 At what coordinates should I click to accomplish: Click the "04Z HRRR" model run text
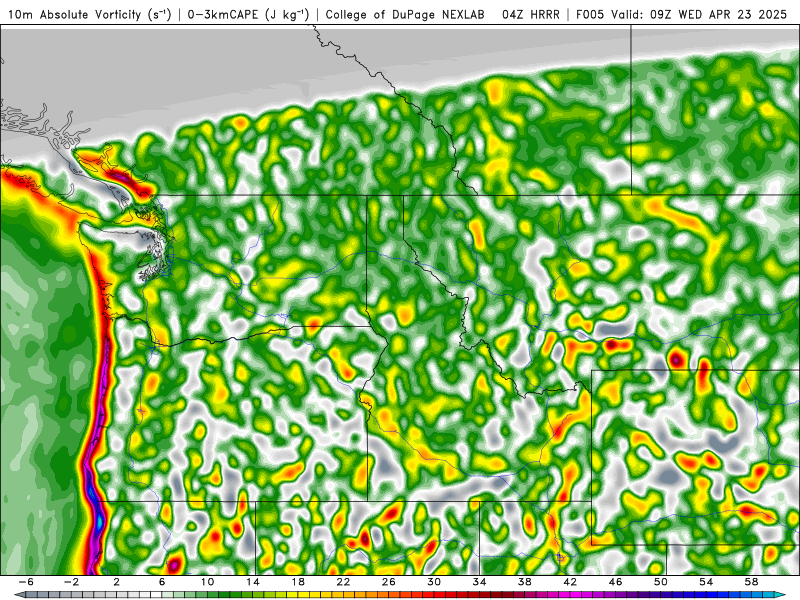pyautogui.click(x=531, y=15)
